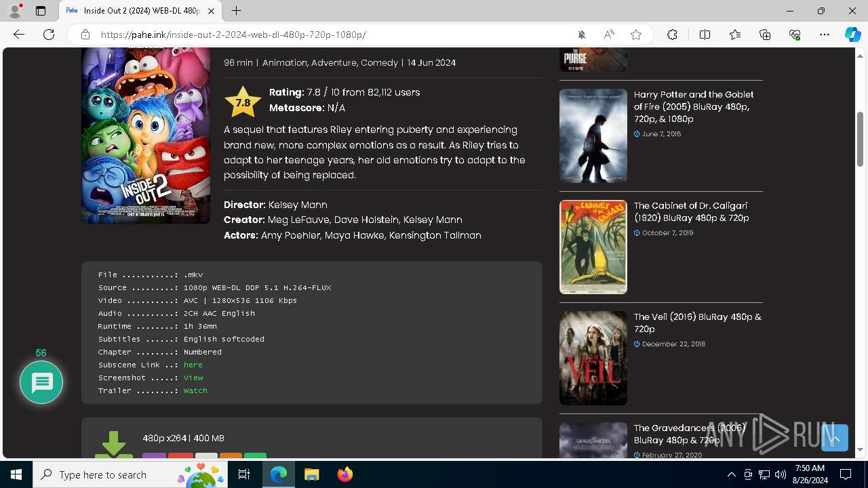Select the director name Kelsey Mann

point(298,205)
